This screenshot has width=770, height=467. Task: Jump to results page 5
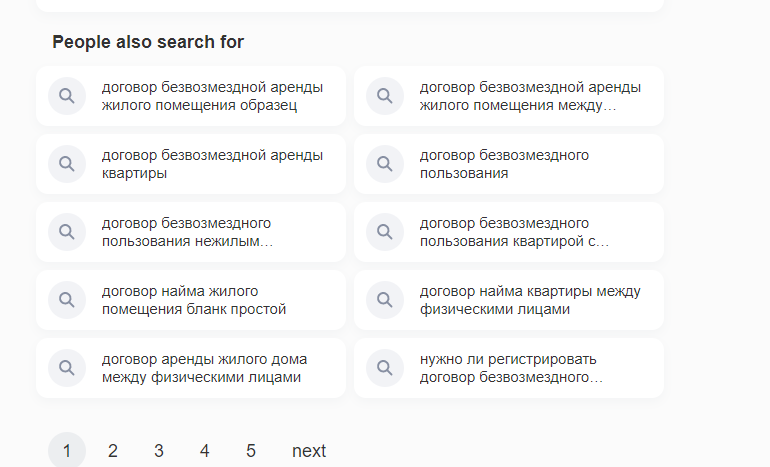251,451
